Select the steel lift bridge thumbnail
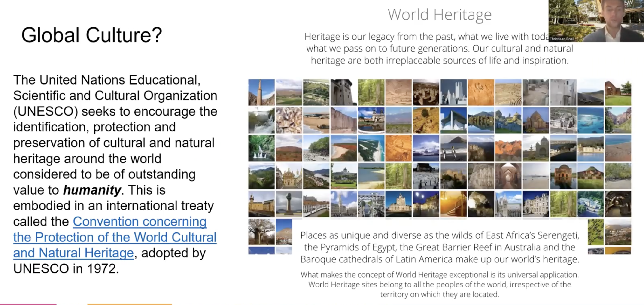Image resolution: width=644 pixels, height=305 pixels. [371, 204]
